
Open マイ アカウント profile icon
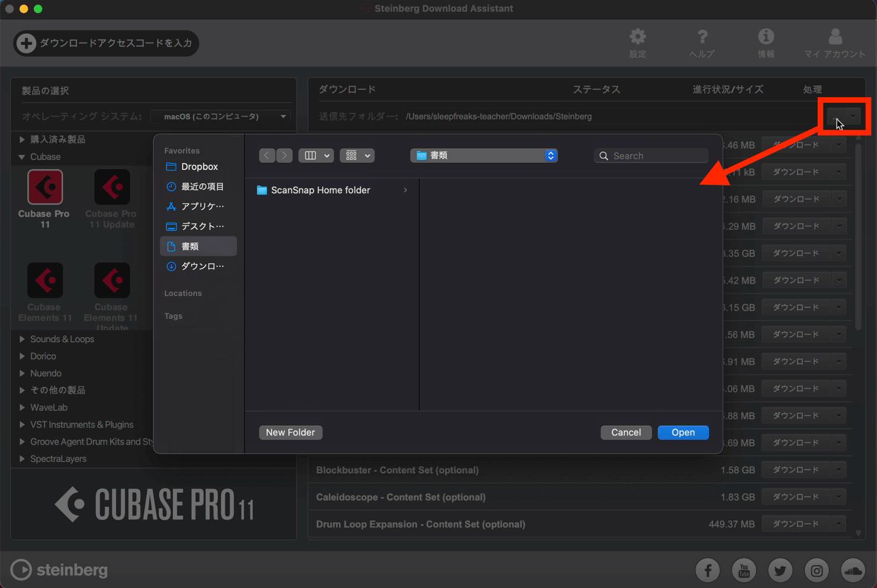(835, 37)
